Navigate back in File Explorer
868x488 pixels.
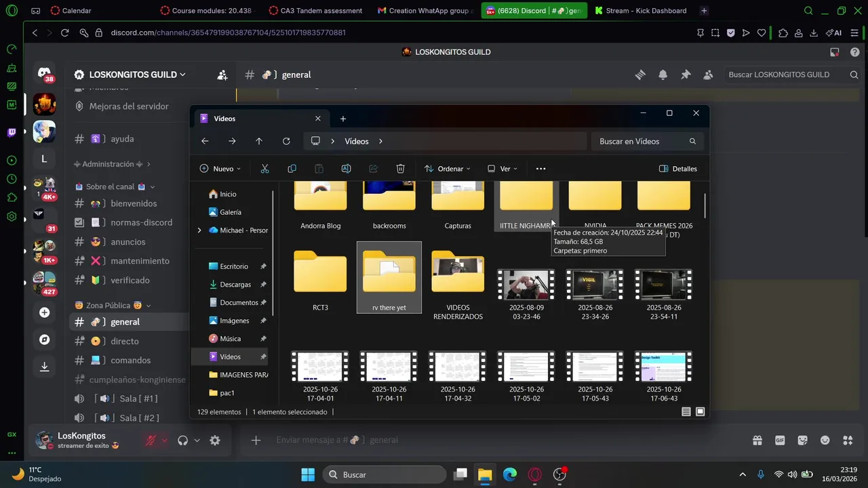[x=205, y=141]
